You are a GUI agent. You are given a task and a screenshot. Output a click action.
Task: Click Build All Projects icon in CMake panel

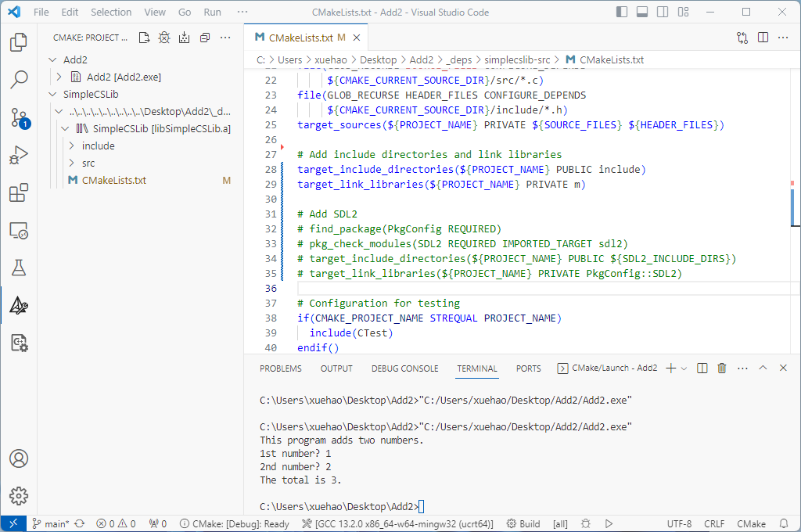(x=185, y=37)
